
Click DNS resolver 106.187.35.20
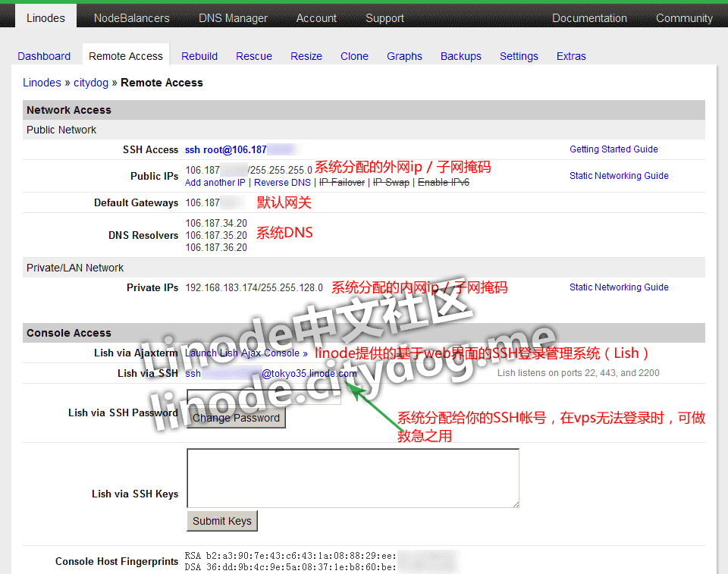point(216,236)
